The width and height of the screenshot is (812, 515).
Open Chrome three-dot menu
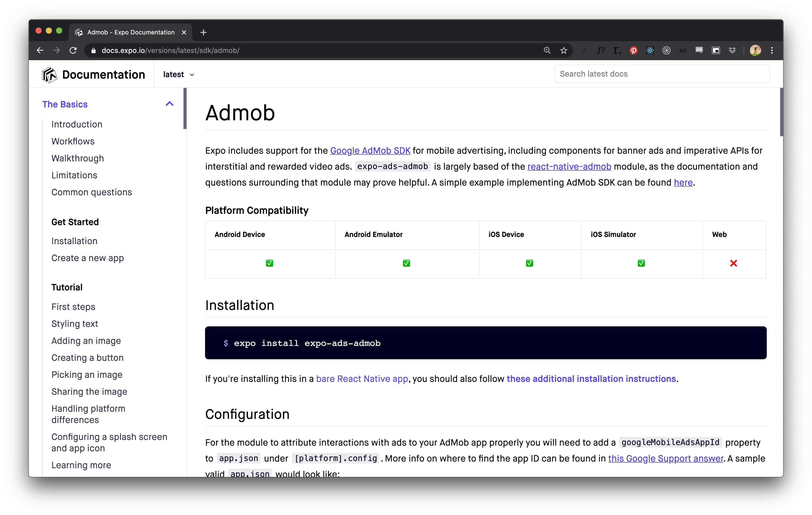coord(772,50)
